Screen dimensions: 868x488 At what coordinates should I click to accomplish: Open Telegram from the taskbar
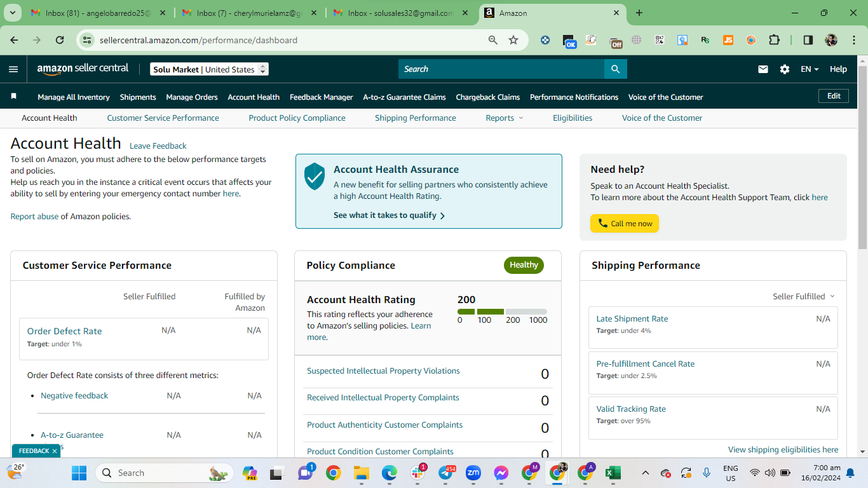[x=445, y=473]
